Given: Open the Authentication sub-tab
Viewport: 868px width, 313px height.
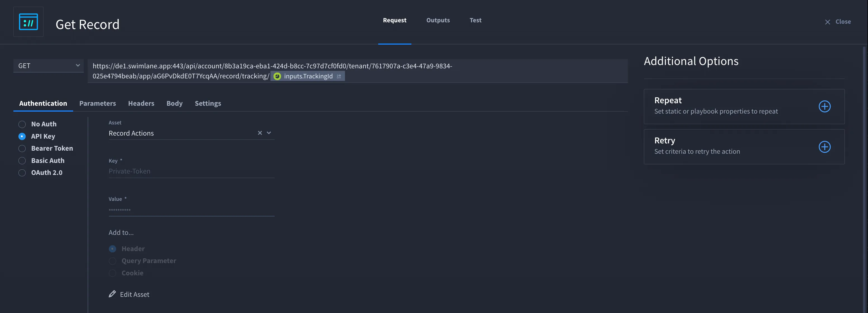Looking at the screenshot, I should coord(43,103).
